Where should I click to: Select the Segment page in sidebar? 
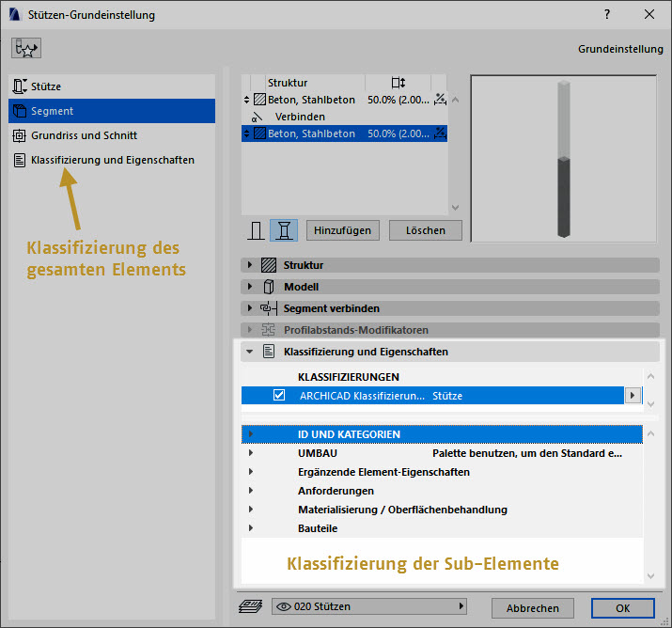(112, 111)
